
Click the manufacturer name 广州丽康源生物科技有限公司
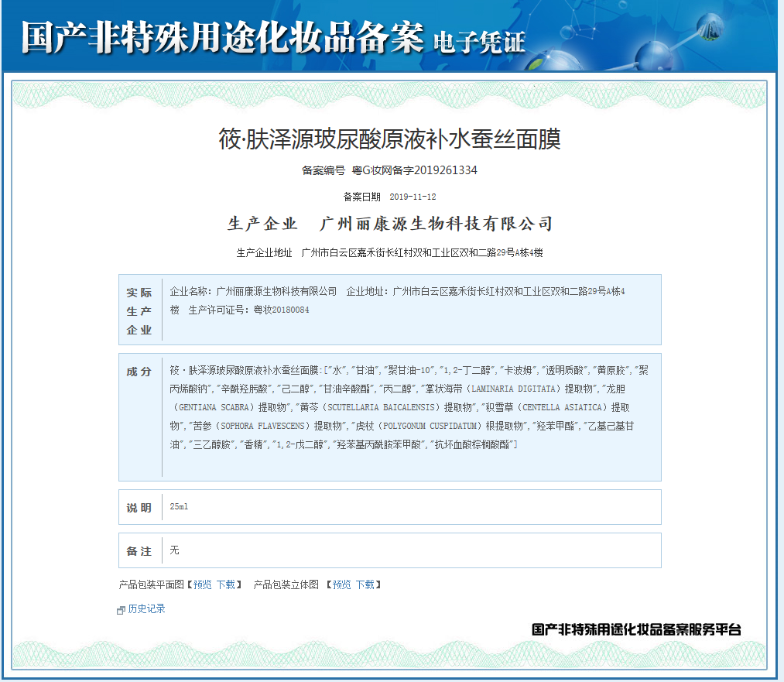point(435,224)
